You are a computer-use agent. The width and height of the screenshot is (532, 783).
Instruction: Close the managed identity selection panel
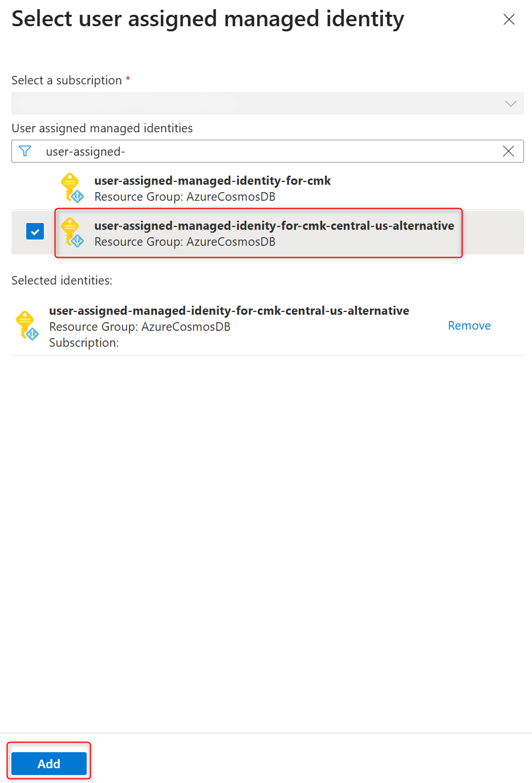(x=509, y=19)
